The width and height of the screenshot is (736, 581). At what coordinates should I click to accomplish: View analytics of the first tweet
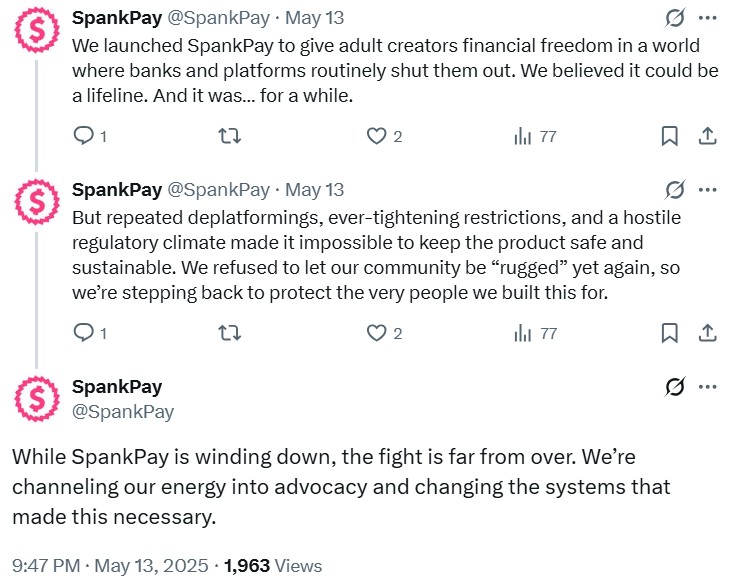523,136
